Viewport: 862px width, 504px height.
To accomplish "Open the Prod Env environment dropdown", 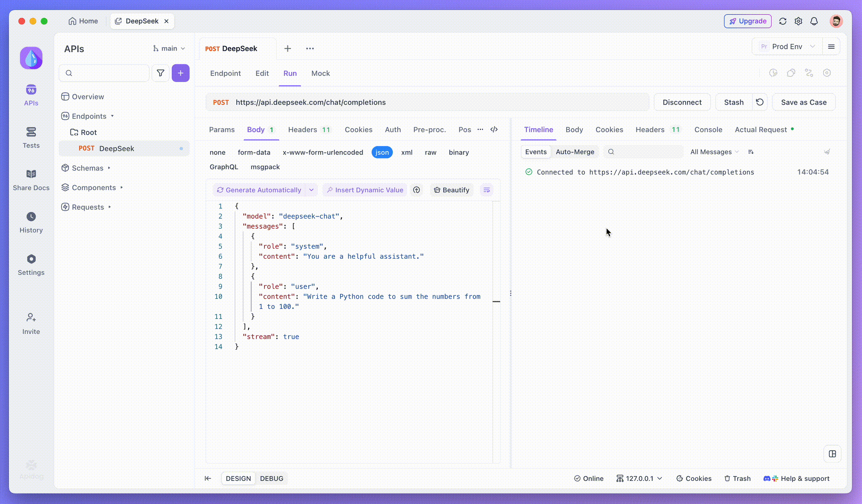I will point(788,47).
